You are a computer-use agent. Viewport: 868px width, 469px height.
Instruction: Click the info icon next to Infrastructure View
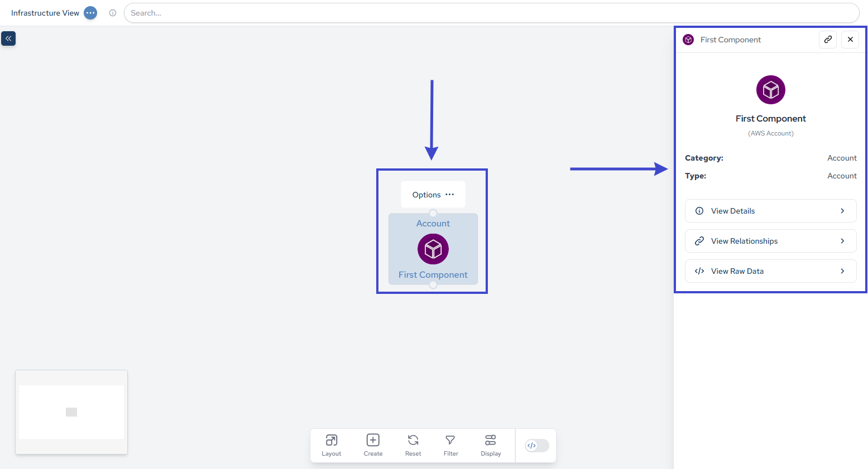(113, 13)
